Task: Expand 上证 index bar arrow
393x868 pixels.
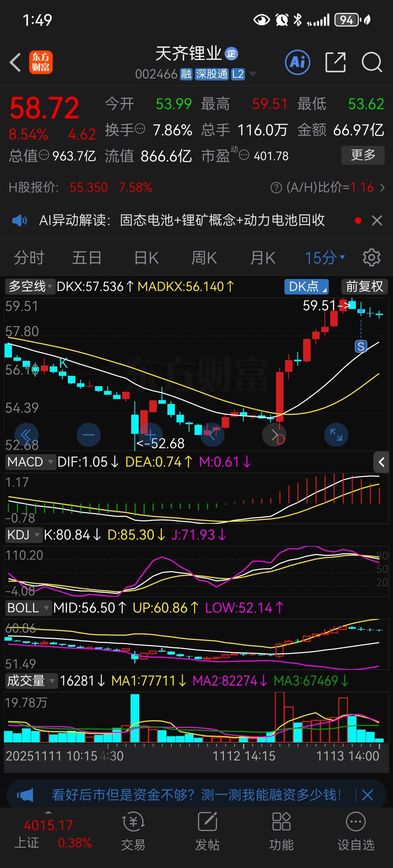Action: pos(48,812)
